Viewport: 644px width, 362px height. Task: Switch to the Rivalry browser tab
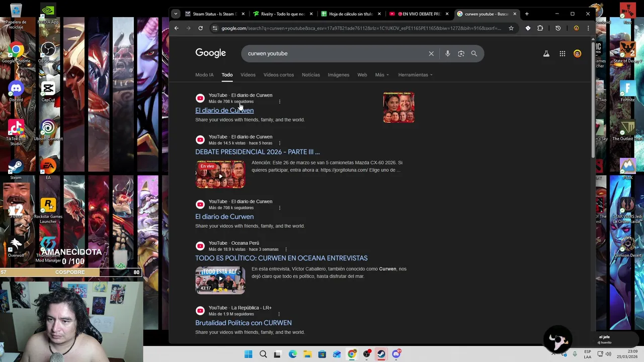[283, 14]
